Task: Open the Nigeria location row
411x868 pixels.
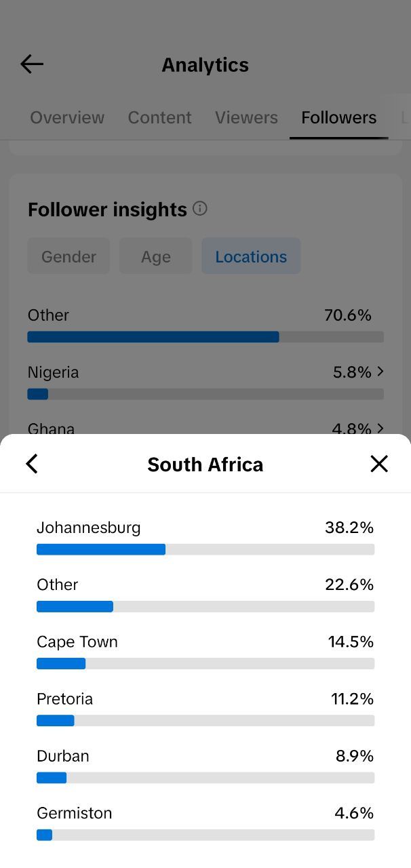Action: (x=206, y=382)
